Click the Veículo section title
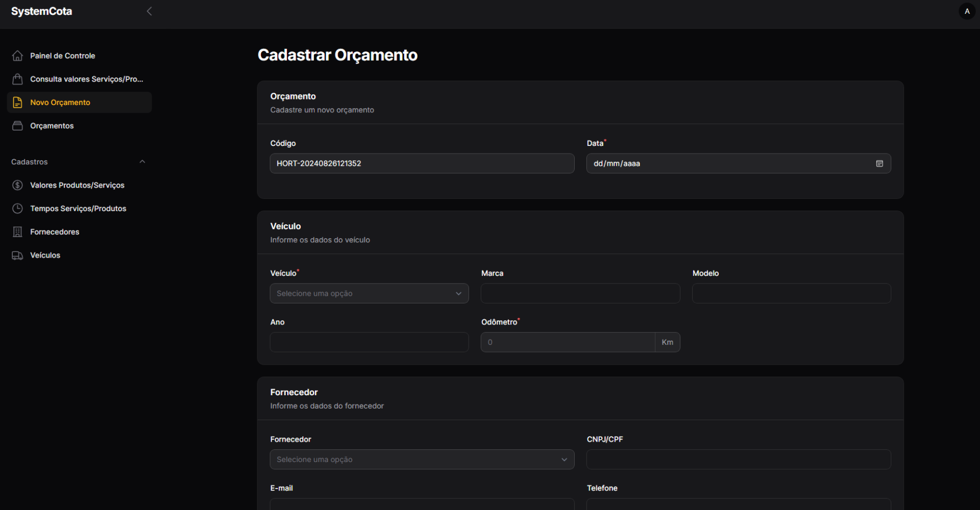 pos(285,226)
